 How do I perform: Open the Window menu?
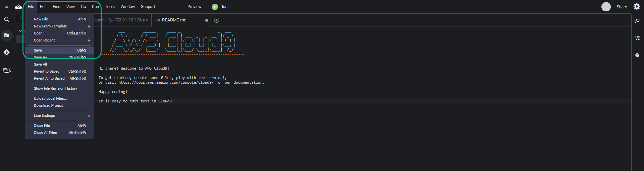(128, 7)
